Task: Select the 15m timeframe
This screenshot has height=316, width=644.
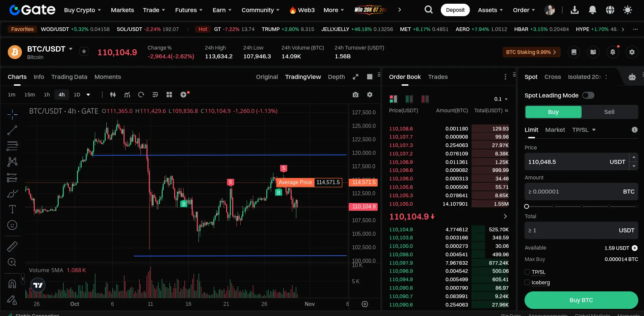Action: click(30, 95)
